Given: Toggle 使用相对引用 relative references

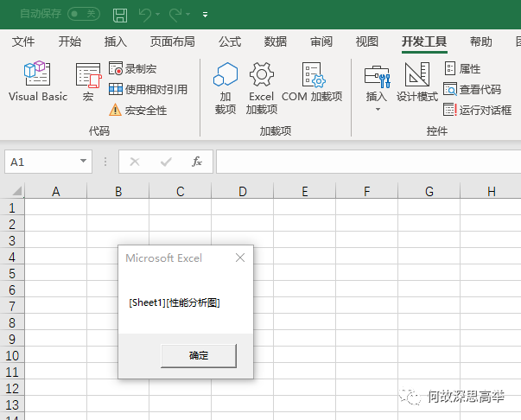Looking at the screenshot, I should [x=149, y=89].
